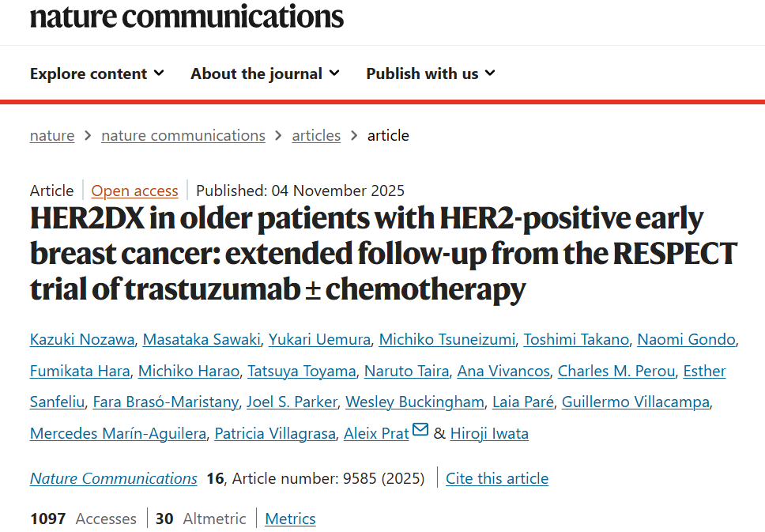
Task: Open the Open access link
Action: tap(134, 191)
